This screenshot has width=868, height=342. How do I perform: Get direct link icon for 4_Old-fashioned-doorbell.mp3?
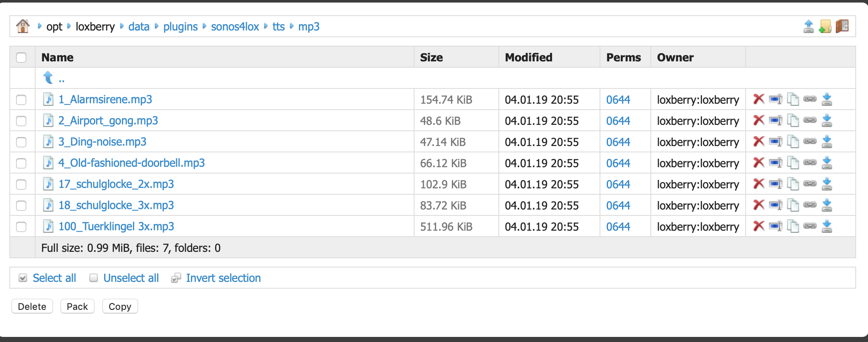point(810,163)
